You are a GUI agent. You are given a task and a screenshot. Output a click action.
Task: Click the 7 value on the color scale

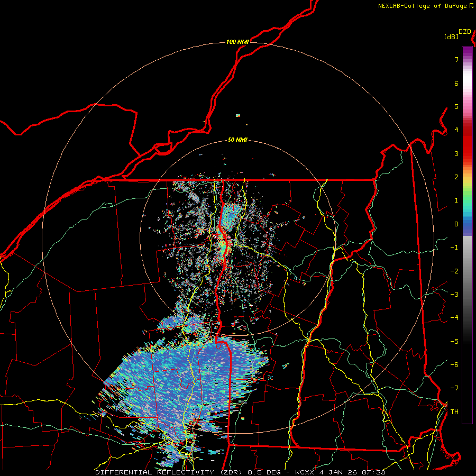click(456, 59)
